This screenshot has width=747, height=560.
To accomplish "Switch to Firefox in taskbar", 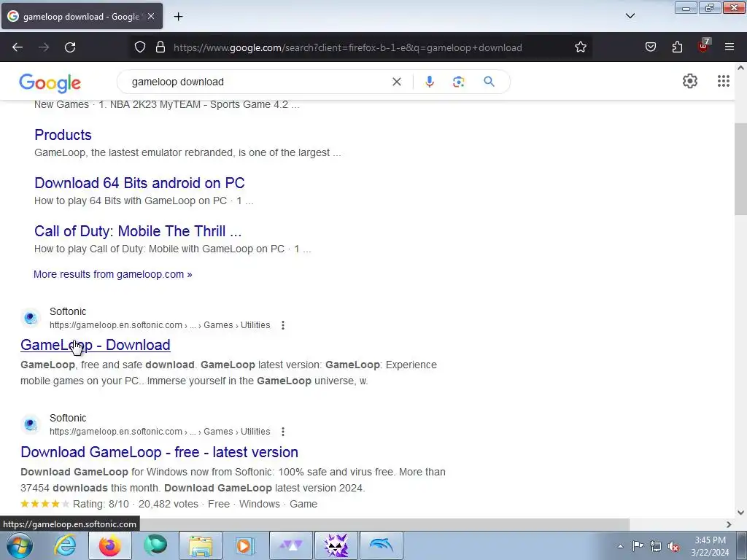I will (109, 545).
